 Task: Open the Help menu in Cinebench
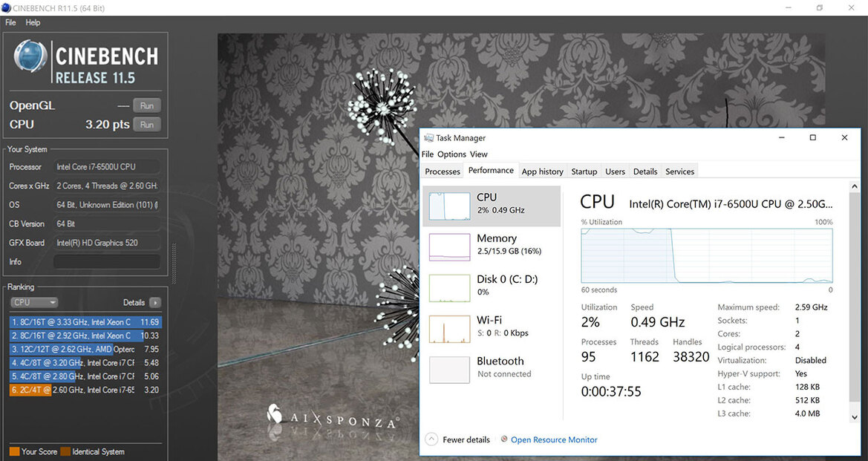[x=33, y=23]
